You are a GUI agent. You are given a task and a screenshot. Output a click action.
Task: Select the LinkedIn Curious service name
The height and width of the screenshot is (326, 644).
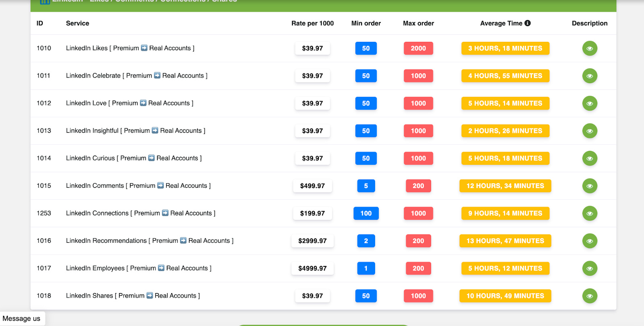coord(134,158)
